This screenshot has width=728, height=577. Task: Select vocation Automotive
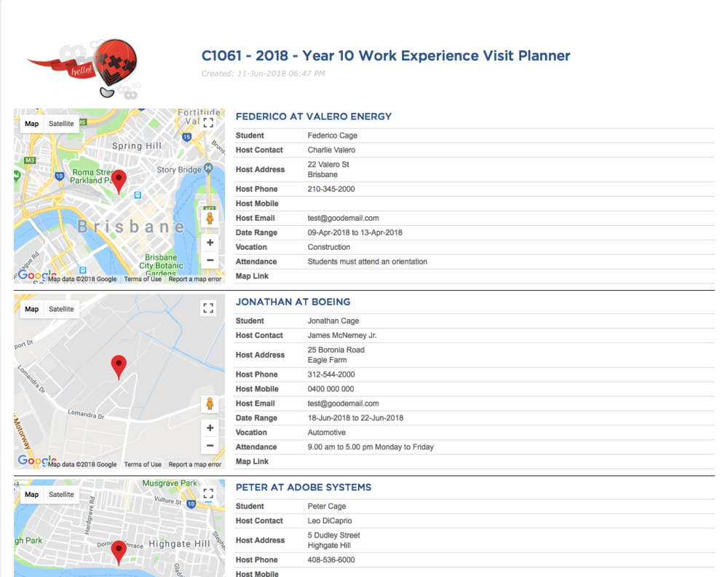[326, 433]
